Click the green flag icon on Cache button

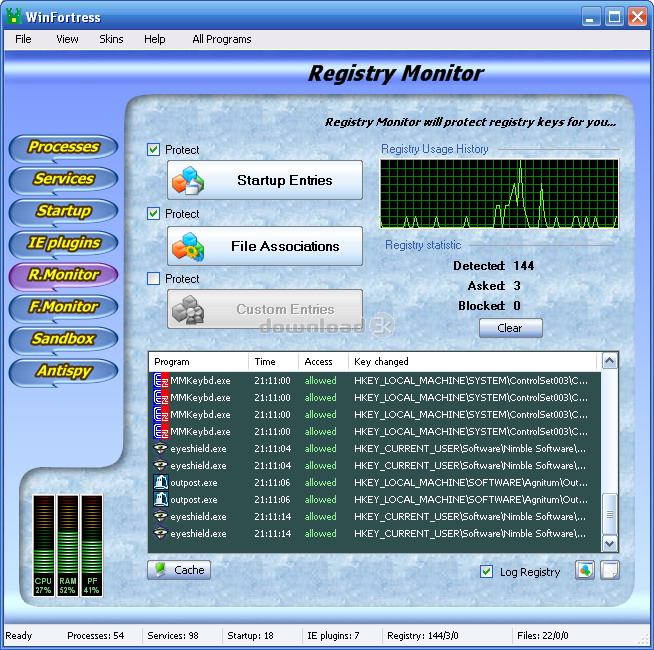(160, 570)
